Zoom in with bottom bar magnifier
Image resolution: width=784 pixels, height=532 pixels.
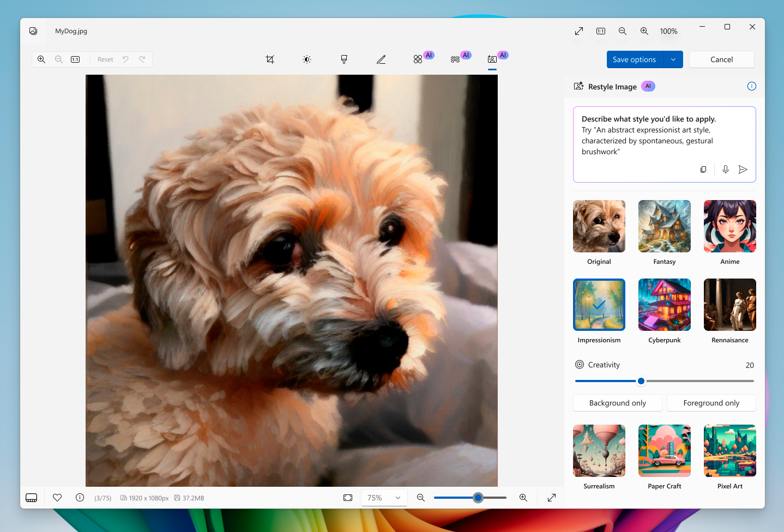523,498
